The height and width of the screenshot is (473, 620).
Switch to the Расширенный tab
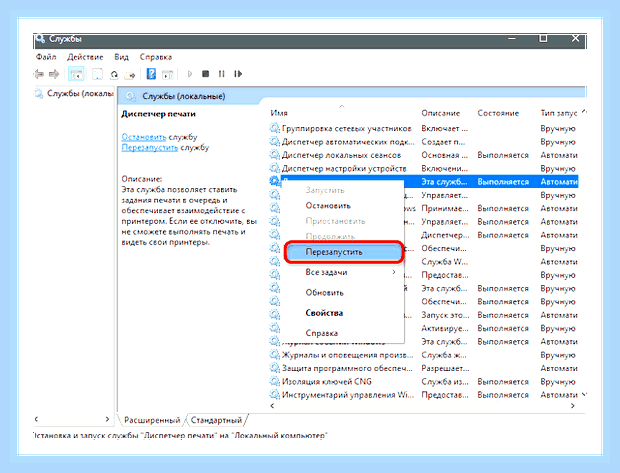152,420
